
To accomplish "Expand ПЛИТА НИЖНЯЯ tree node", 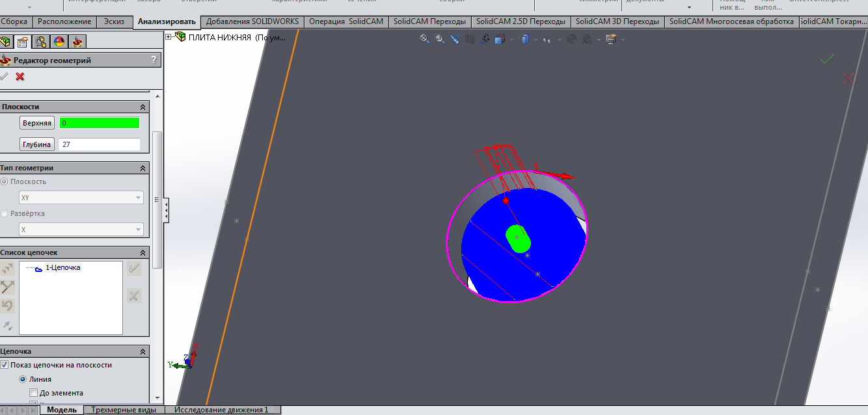I will [x=169, y=37].
